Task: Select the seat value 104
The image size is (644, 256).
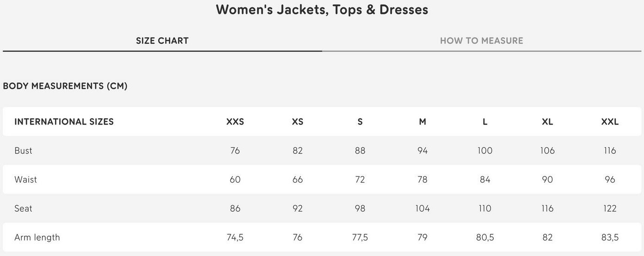Action: pyautogui.click(x=423, y=208)
